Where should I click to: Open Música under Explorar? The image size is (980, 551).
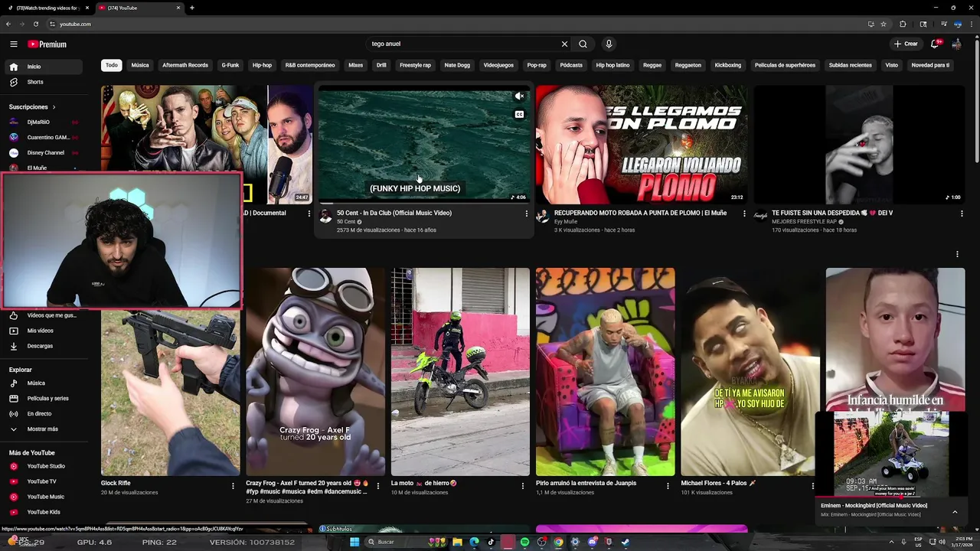point(44,383)
